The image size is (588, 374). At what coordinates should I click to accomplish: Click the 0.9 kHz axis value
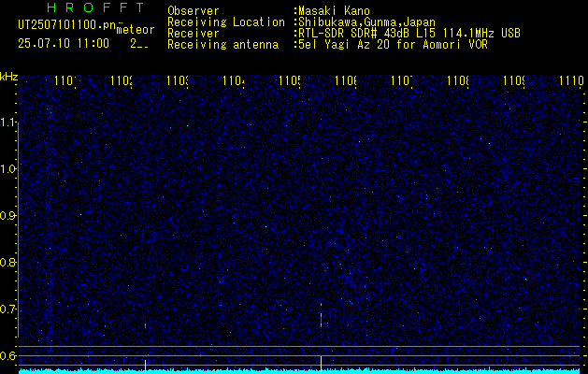(x=8, y=216)
